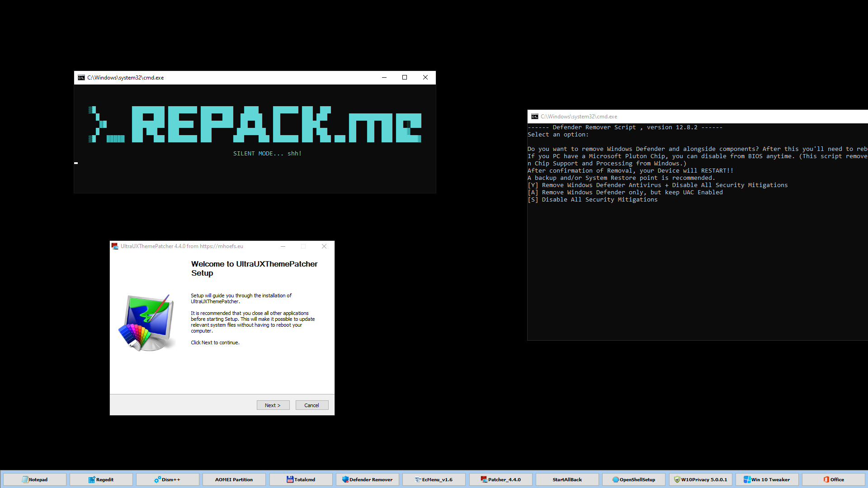
Task: Close the UltraUXThemePatcher setup window
Action: pos(324,246)
